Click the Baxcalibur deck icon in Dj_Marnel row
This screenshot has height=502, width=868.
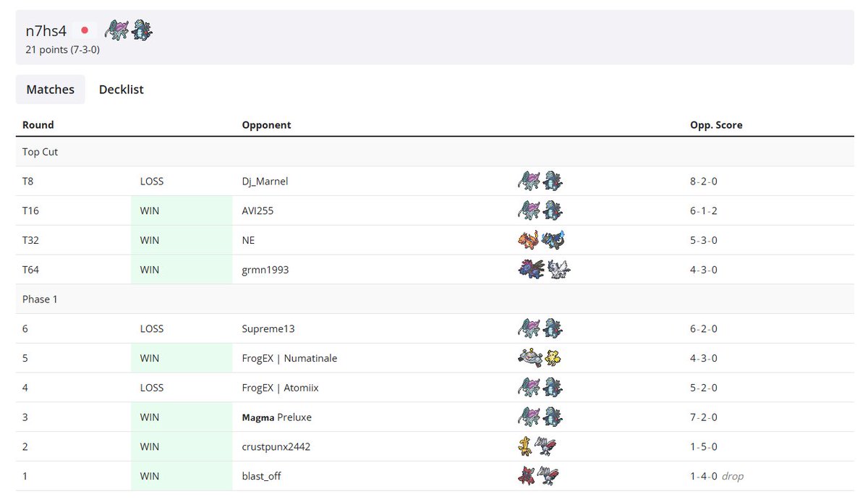(x=553, y=181)
